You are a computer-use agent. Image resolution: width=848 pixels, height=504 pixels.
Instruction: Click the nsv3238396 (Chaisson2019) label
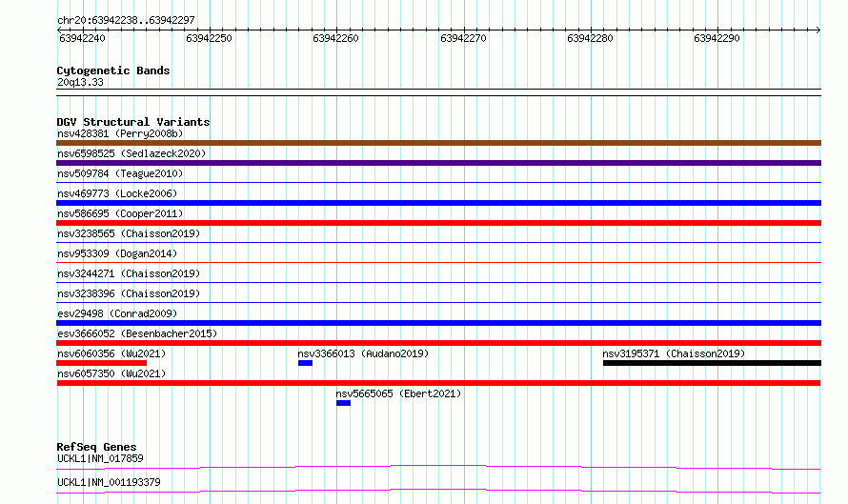tap(129, 293)
